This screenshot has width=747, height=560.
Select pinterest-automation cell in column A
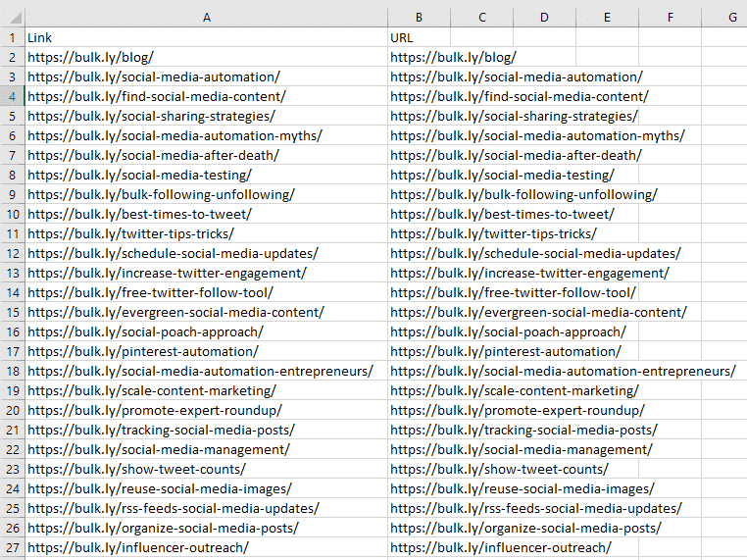coord(143,351)
